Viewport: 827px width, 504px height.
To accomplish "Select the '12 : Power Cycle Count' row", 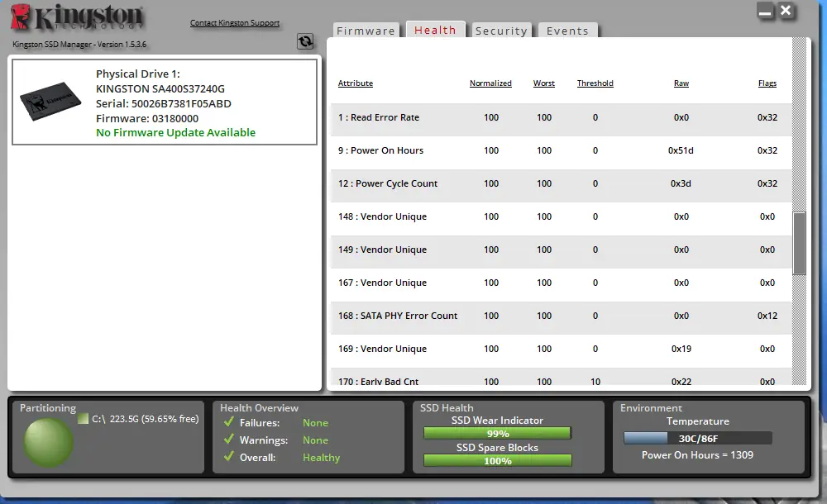I will coord(562,184).
